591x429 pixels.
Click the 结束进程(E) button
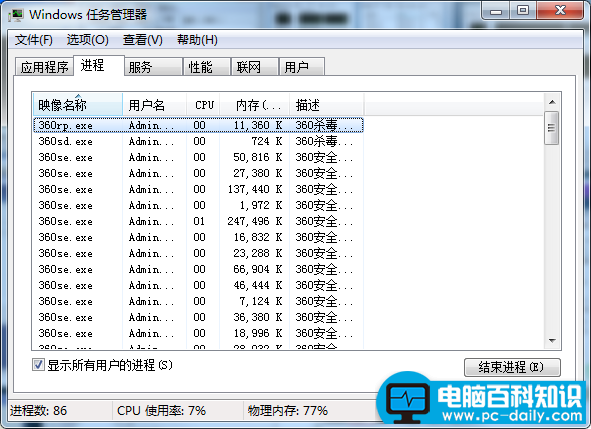512,367
